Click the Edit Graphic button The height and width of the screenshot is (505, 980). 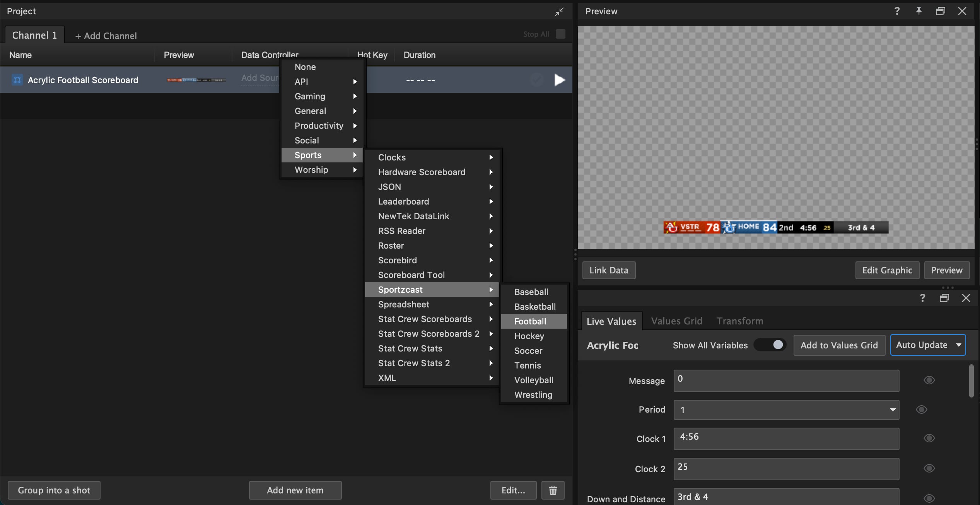click(x=887, y=270)
